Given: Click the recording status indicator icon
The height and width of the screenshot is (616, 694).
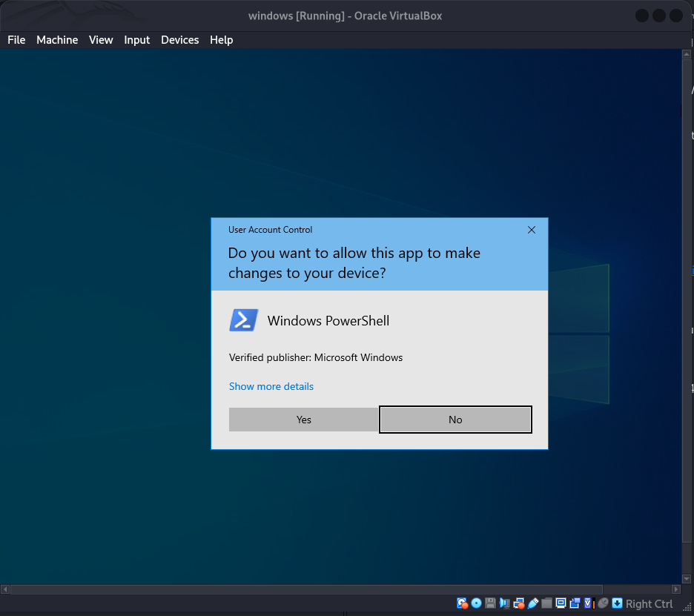Looking at the screenshot, I should click(575, 603).
